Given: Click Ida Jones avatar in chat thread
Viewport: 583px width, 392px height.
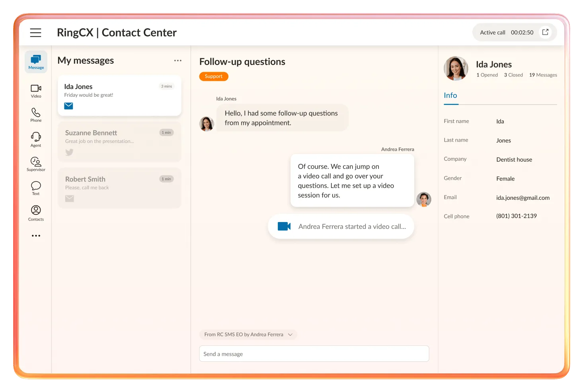Looking at the screenshot, I should pos(207,124).
